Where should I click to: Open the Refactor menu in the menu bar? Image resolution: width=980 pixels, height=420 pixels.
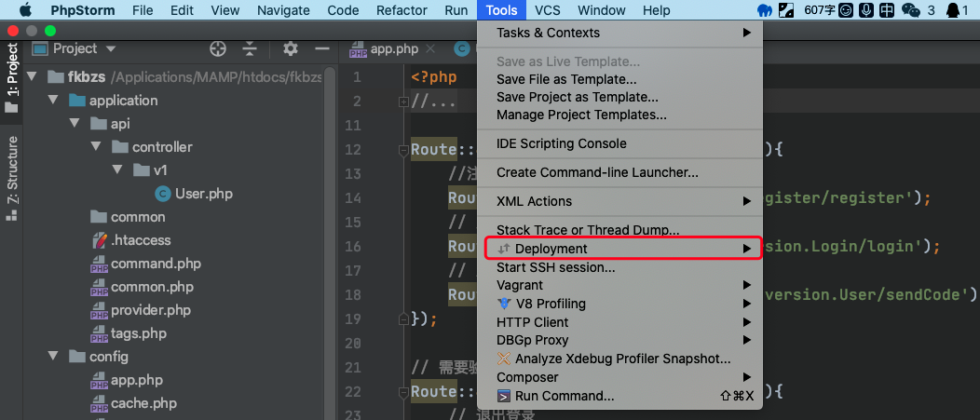click(x=402, y=10)
